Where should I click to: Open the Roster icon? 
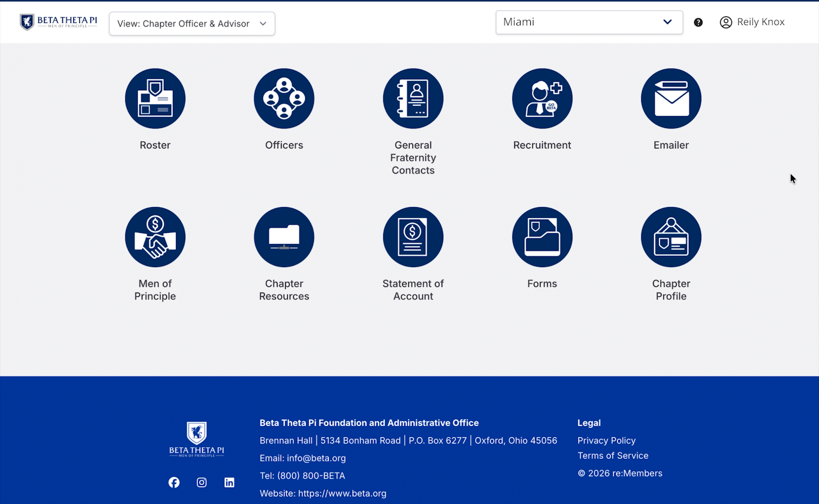[x=155, y=99]
